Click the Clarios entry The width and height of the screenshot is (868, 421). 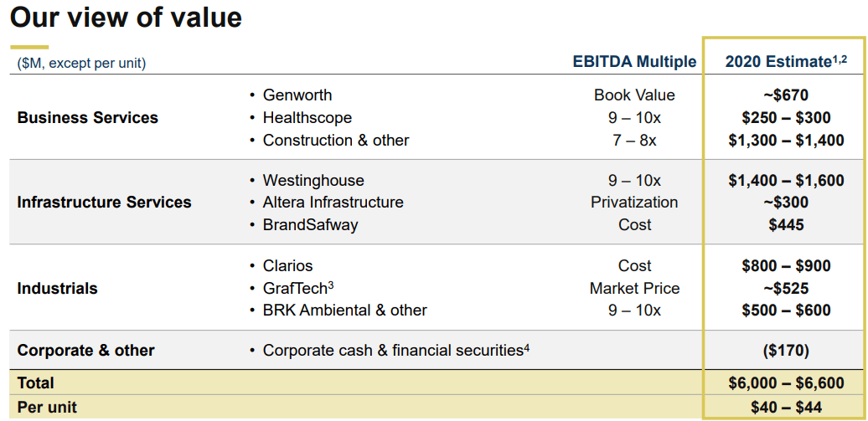coord(288,265)
